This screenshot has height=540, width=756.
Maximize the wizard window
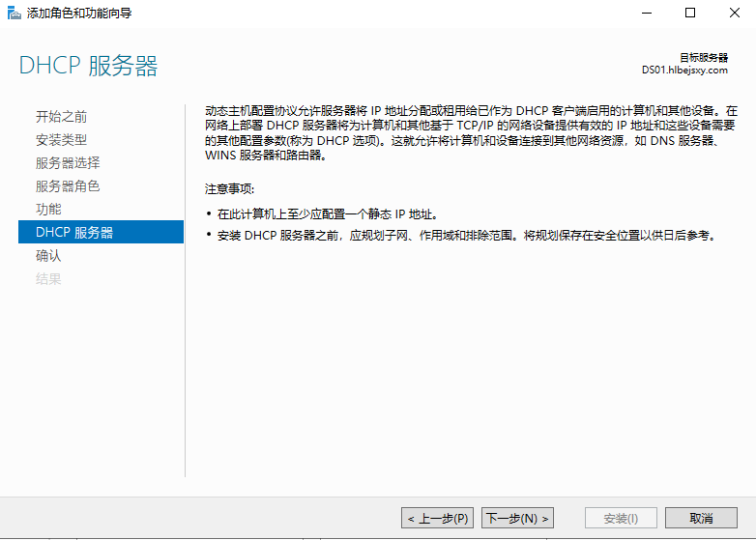(689, 14)
